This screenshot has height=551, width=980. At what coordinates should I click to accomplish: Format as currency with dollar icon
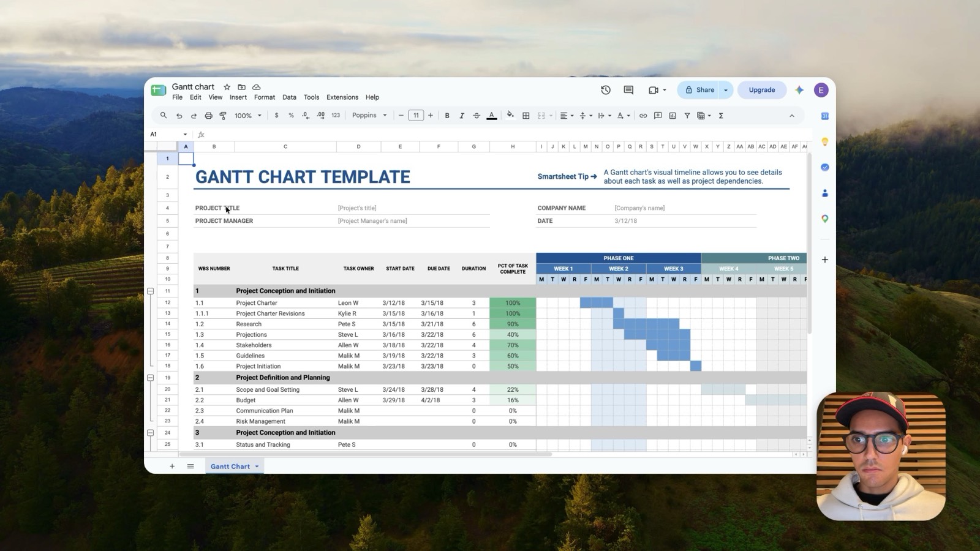(x=276, y=115)
